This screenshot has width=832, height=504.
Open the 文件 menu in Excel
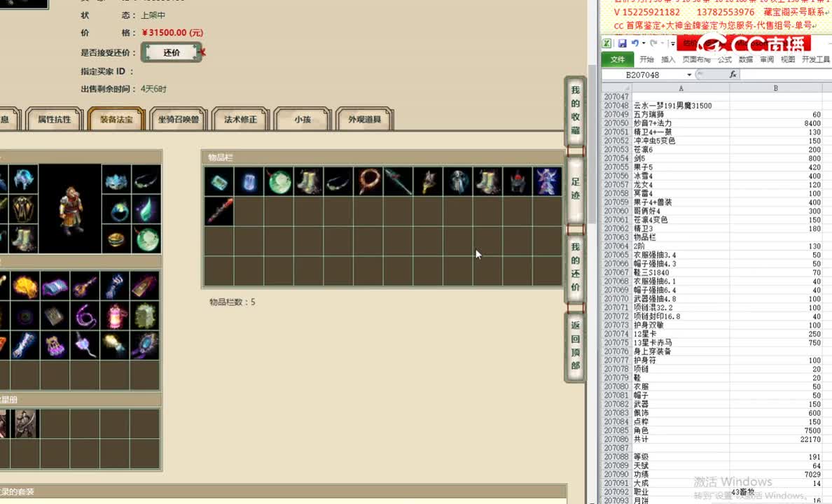point(617,59)
